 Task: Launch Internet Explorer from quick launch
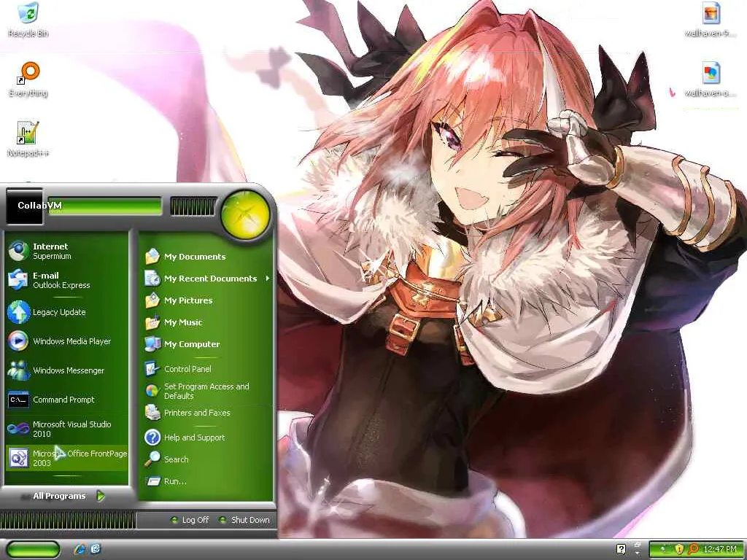80,549
